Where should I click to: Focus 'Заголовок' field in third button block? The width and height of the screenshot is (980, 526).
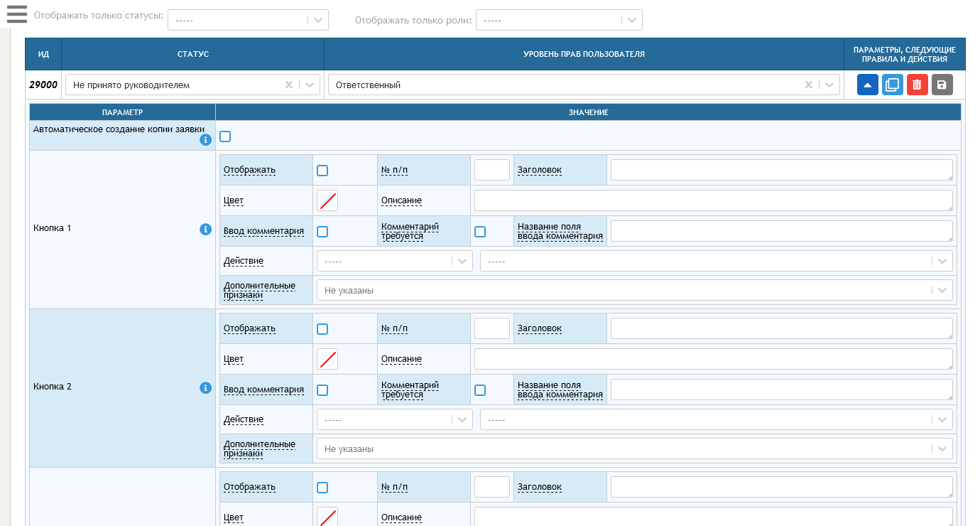tap(782, 487)
